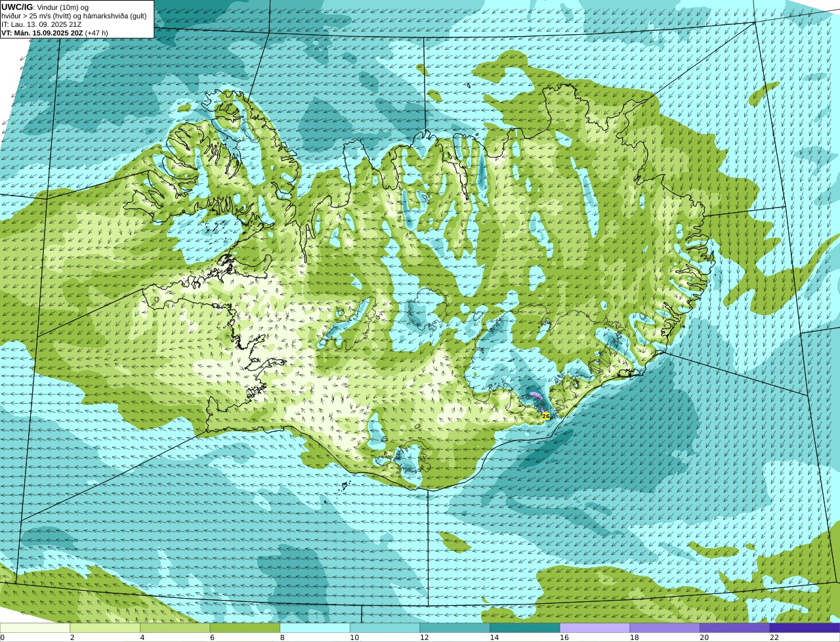Click the '12' label on the colour scale
840x642 pixels.
tap(424, 637)
